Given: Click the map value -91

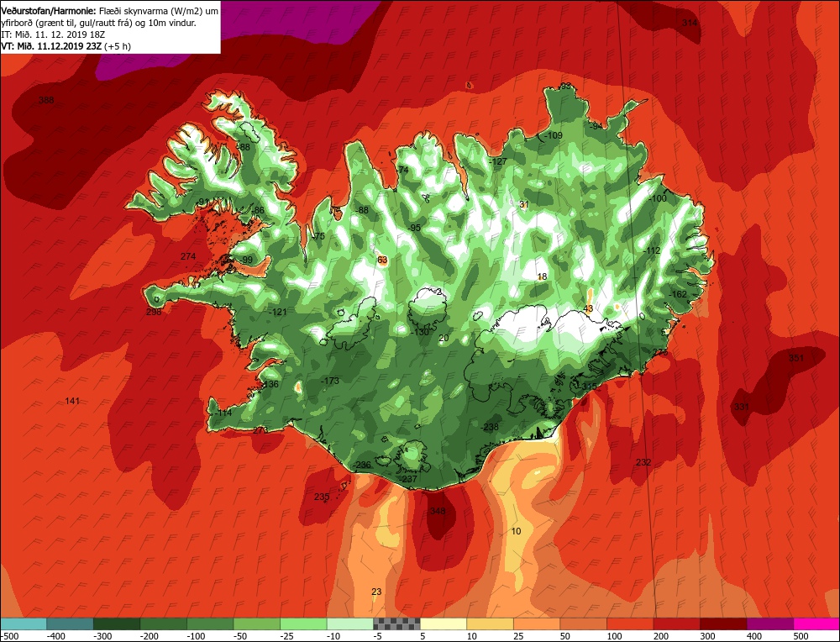Looking at the screenshot, I should pyautogui.click(x=202, y=202).
